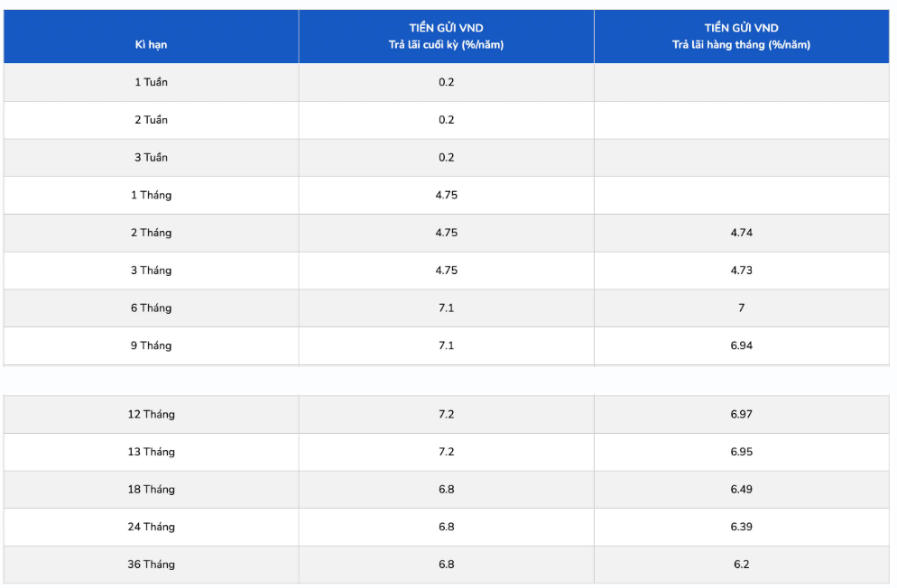Click 'Trả lãi hàng tháng' column header

tap(741, 37)
